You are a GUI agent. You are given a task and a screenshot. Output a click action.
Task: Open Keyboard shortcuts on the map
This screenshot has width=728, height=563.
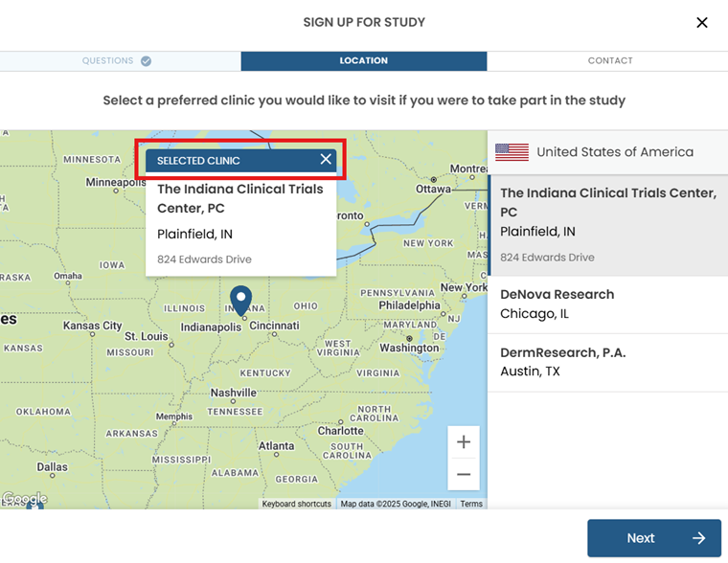click(x=296, y=504)
